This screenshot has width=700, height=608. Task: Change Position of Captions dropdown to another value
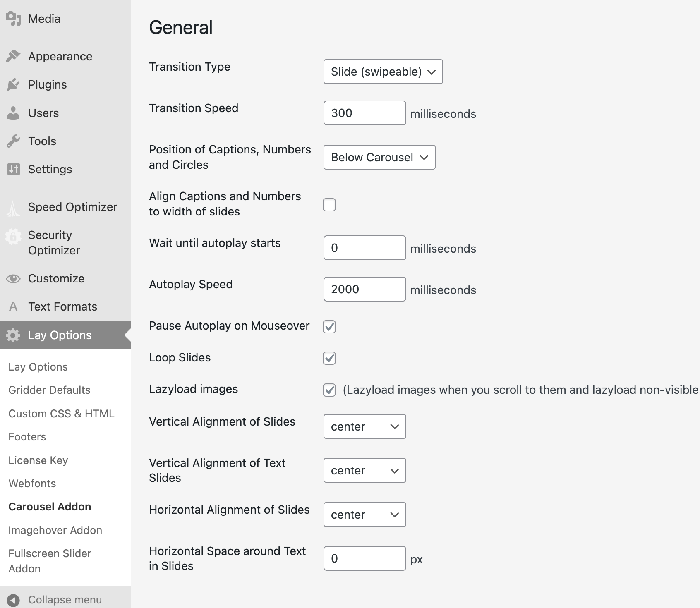[x=379, y=157]
